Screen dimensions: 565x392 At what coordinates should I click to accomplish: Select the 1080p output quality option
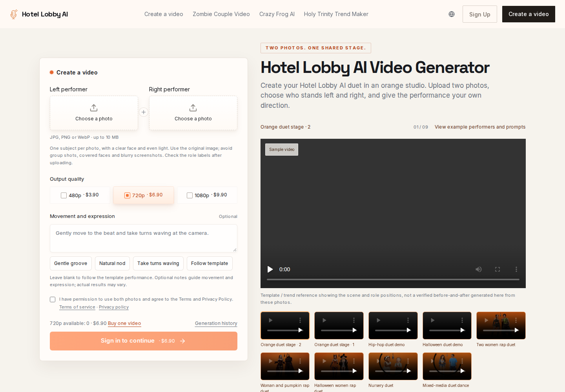207,195
